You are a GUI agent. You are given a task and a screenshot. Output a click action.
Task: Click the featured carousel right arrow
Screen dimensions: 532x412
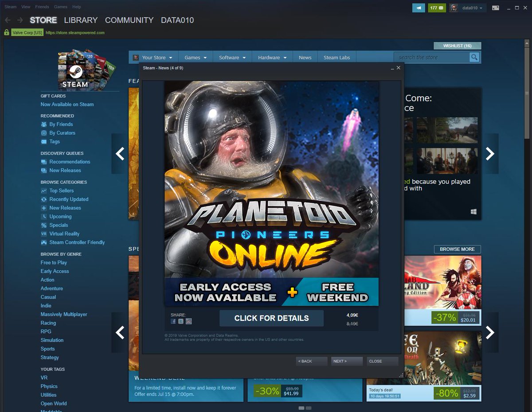(490, 154)
